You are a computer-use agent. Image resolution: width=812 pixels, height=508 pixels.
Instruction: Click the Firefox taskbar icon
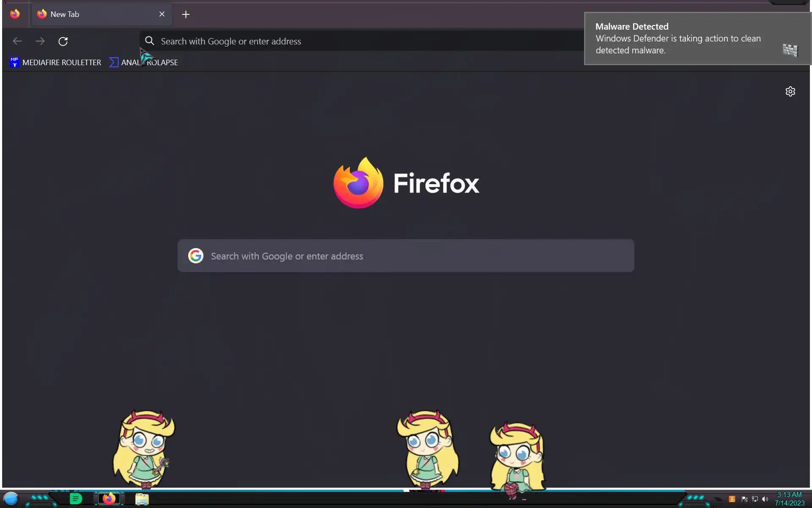point(109,499)
